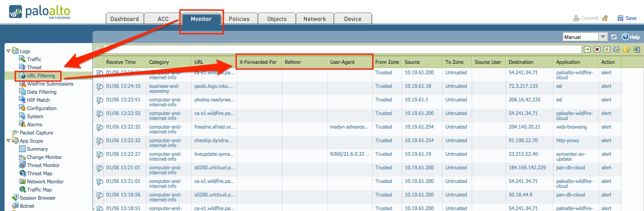Open the Help button

(x=631, y=37)
